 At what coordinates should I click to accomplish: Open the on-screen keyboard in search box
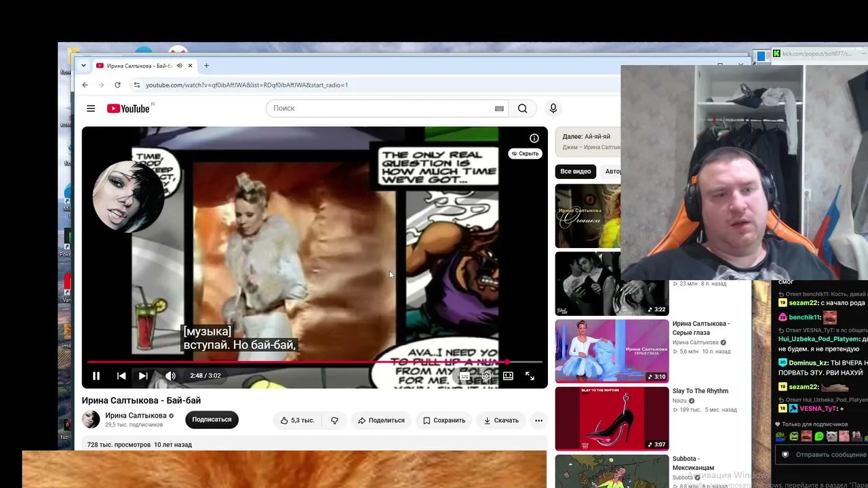pyautogui.click(x=499, y=108)
